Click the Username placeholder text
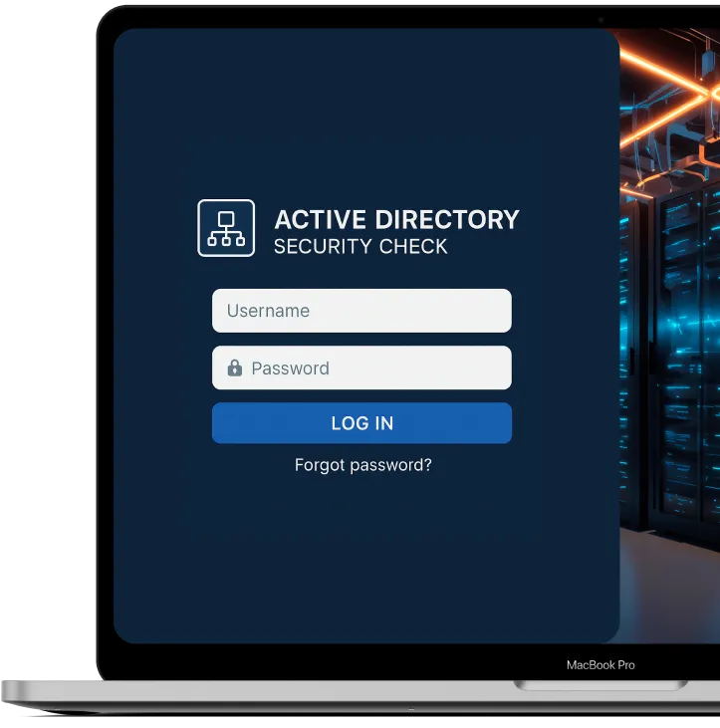 [x=268, y=311]
